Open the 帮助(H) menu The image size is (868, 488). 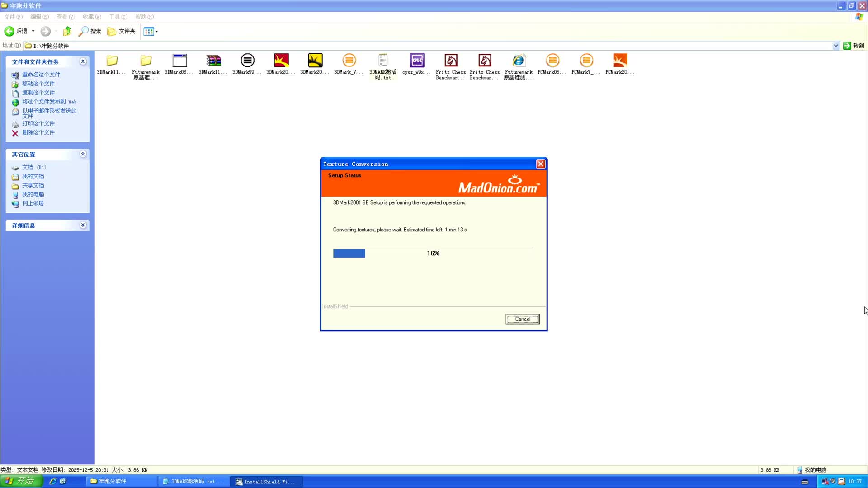point(144,17)
